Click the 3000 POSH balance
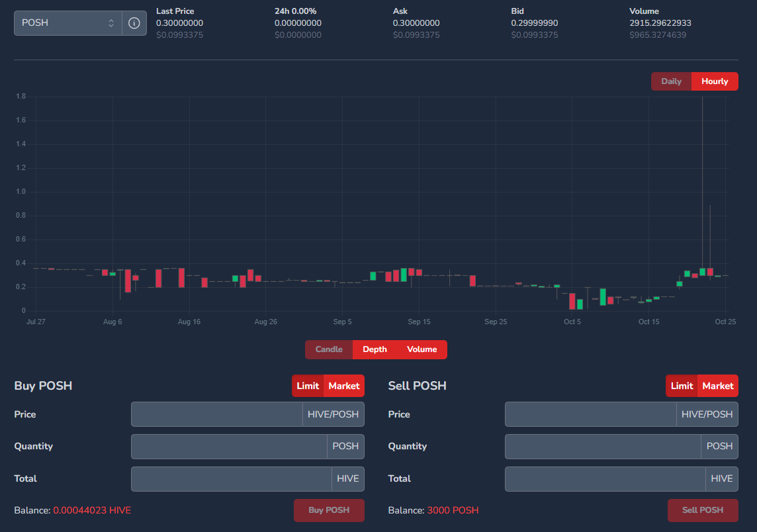 pyautogui.click(x=453, y=510)
